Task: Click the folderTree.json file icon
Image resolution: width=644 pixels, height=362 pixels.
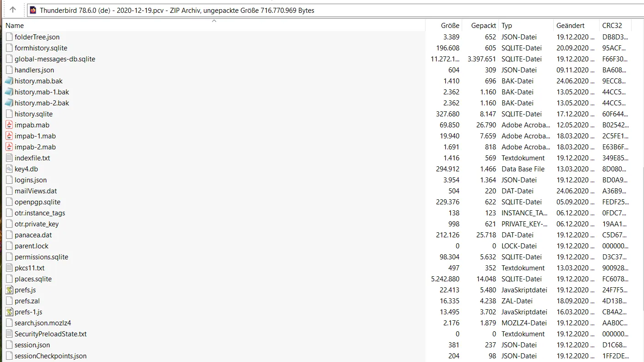Action: [9, 37]
